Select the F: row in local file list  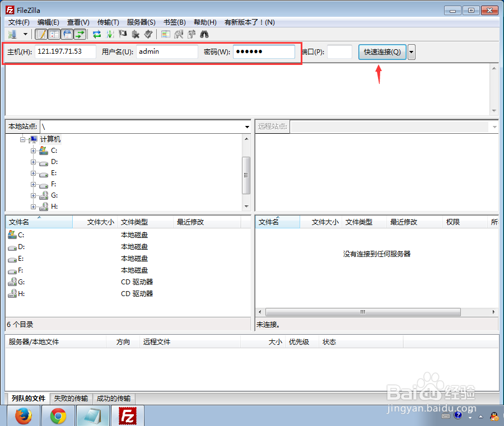[128, 270]
